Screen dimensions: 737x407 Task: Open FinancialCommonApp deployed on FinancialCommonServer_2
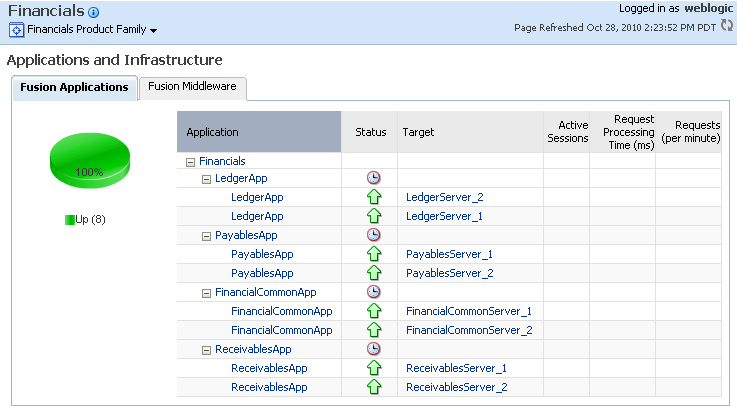coord(282,330)
